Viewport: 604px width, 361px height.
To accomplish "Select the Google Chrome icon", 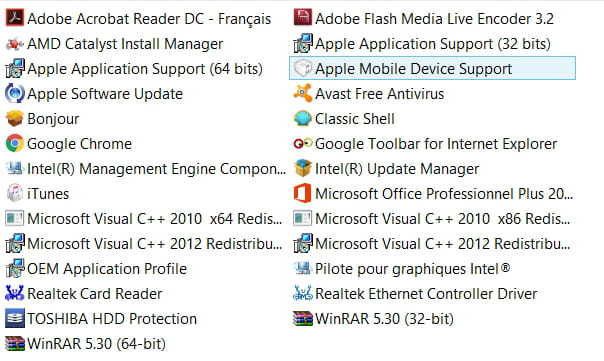I will pyautogui.click(x=15, y=143).
